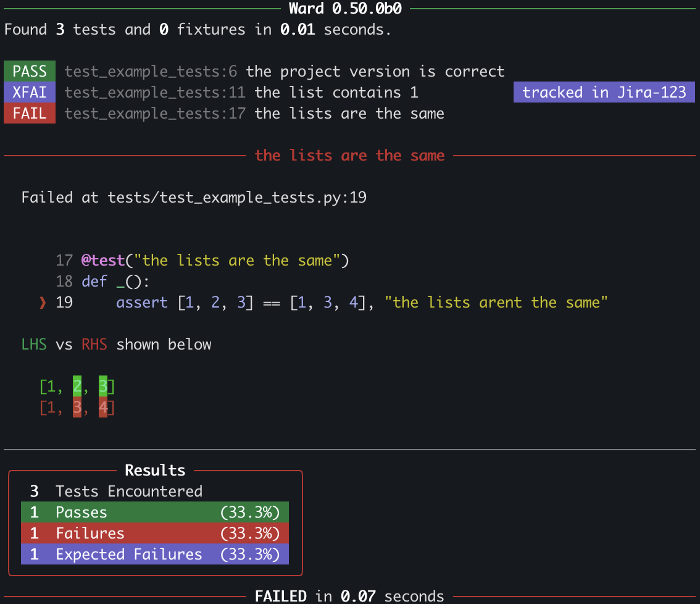Click the green PASS badge
The image size is (700, 604).
coord(30,72)
